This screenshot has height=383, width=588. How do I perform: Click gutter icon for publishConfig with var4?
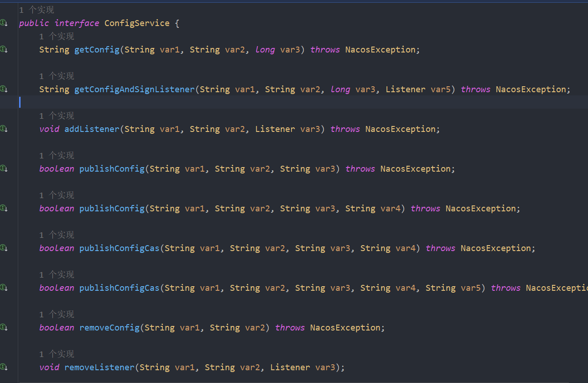tap(4, 208)
